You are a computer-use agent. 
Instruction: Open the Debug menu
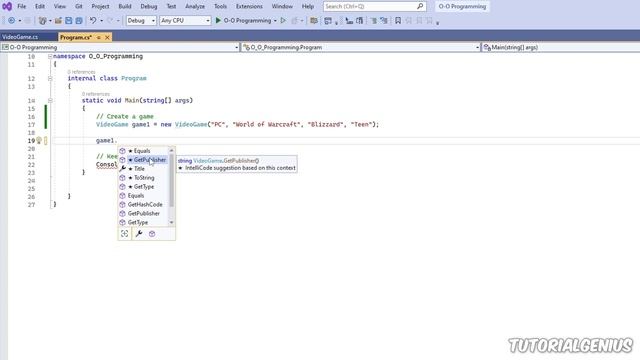pos(149,7)
